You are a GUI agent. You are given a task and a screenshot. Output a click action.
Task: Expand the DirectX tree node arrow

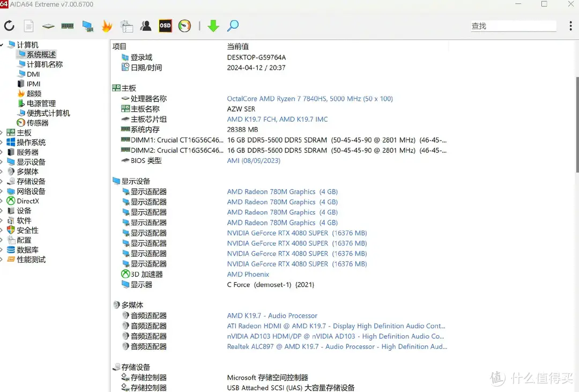pos(2,201)
